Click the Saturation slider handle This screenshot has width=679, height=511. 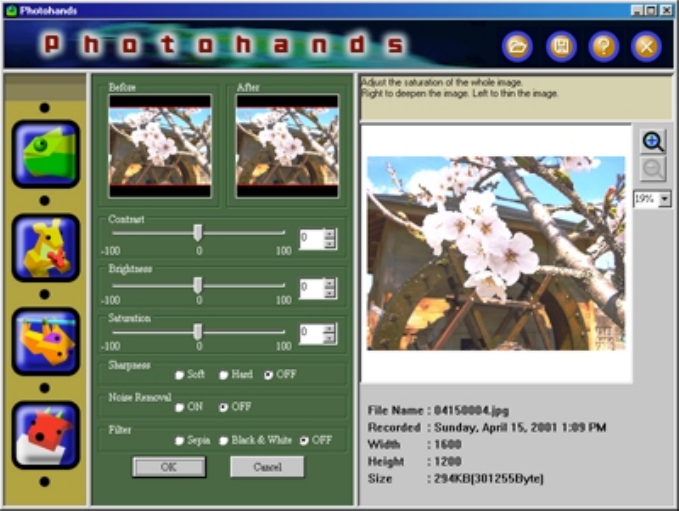click(x=197, y=332)
